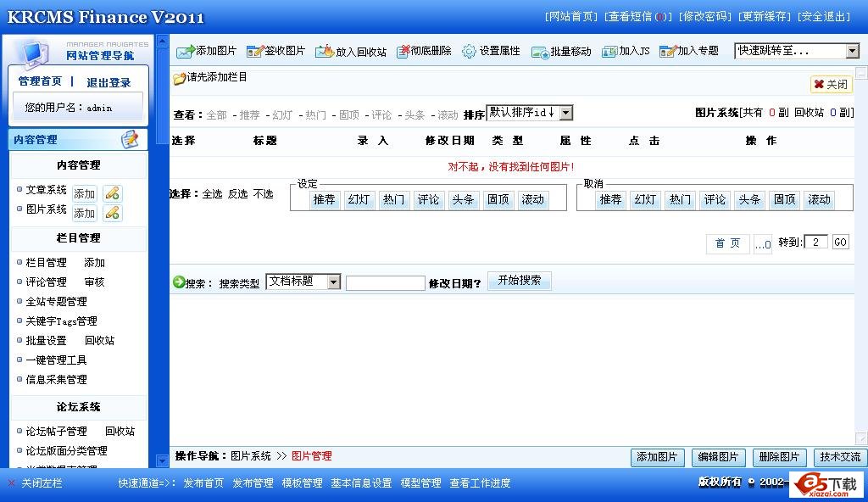Open 图片系统 in the sidebar

[46, 209]
